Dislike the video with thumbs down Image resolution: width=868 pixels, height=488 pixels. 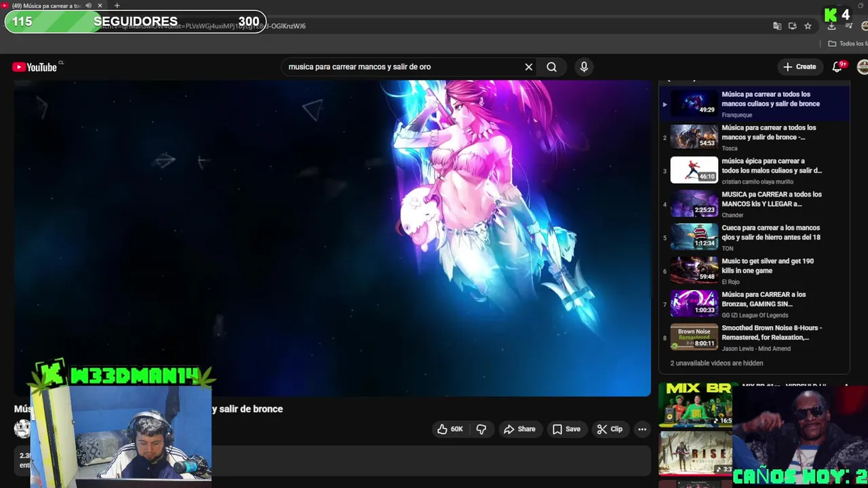click(481, 429)
